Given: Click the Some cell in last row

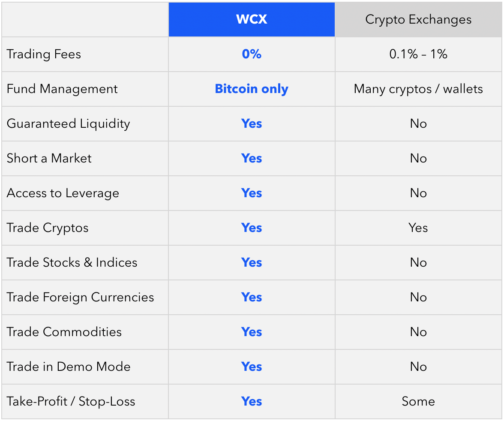Looking at the screenshot, I should [418, 401].
